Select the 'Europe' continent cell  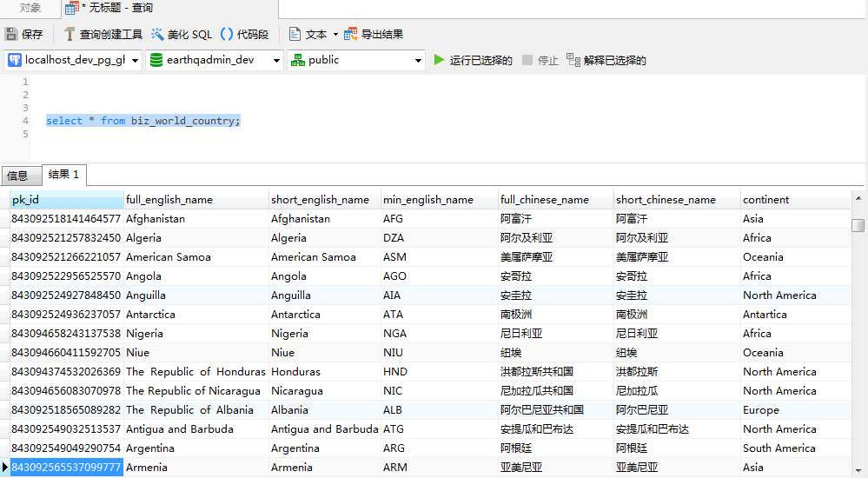tap(796, 410)
